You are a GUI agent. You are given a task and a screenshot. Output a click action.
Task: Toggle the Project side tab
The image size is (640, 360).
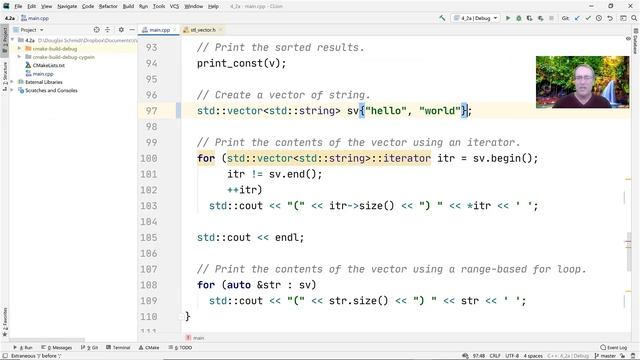pos(4,41)
